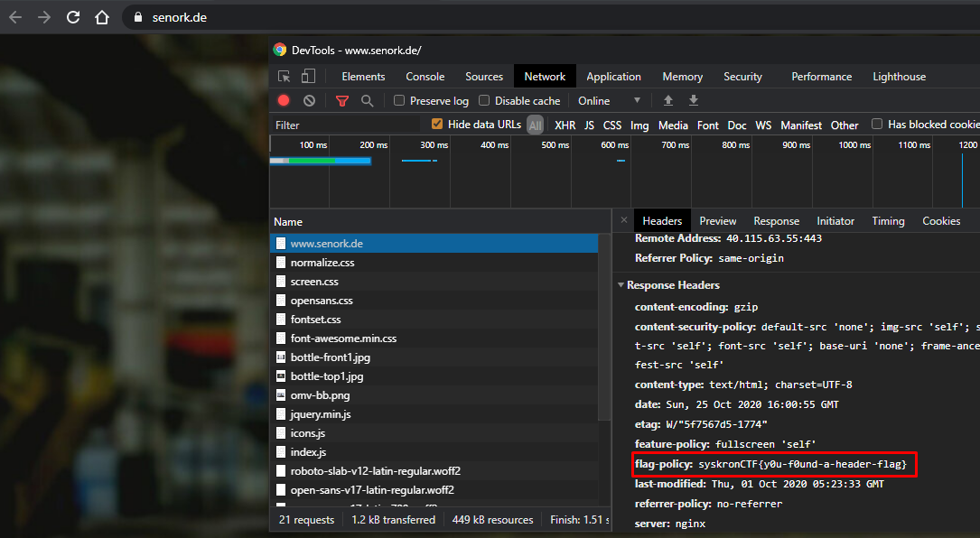Viewport: 980px width, 538px height.
Task: Click the file icon beside normalize.css
Action: 281,263
